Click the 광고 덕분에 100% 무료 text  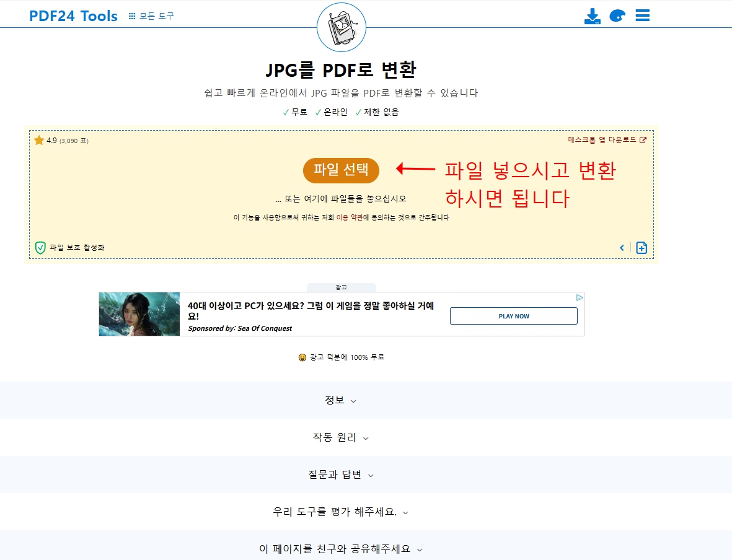click(x=347, y=357)
